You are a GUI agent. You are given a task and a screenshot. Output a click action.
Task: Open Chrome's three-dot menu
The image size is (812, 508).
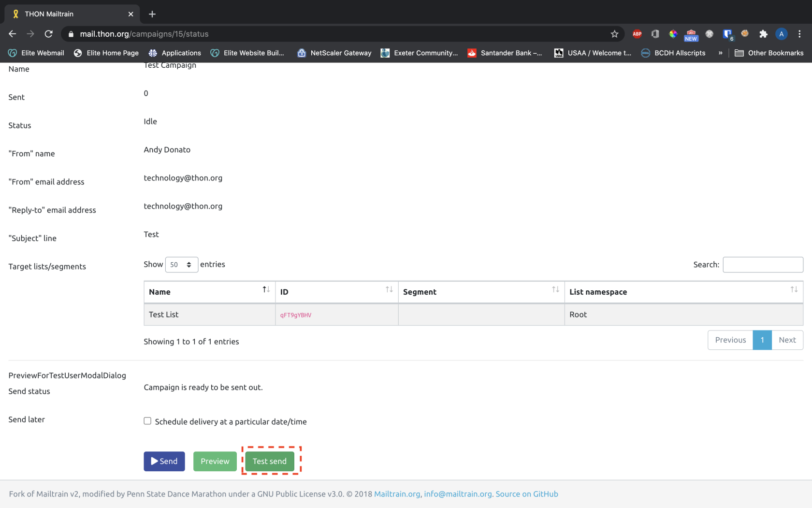[799, 34]
